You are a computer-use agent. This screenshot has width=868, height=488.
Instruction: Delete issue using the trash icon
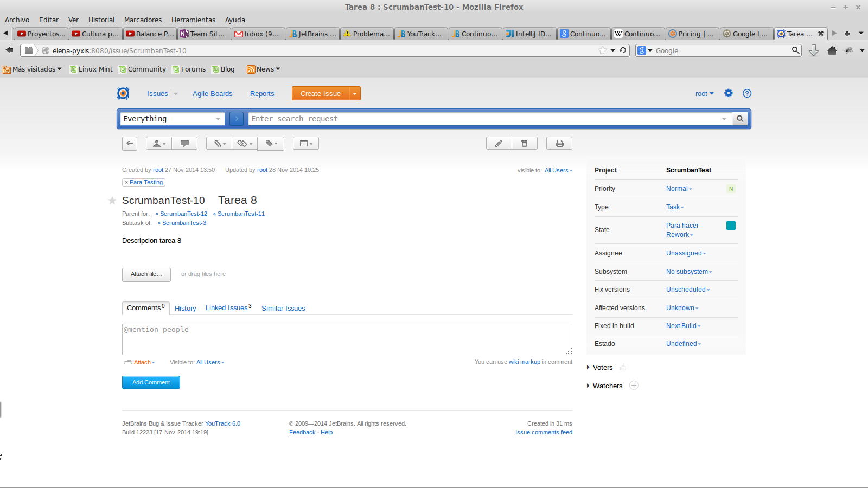click(x=524, y=143)
